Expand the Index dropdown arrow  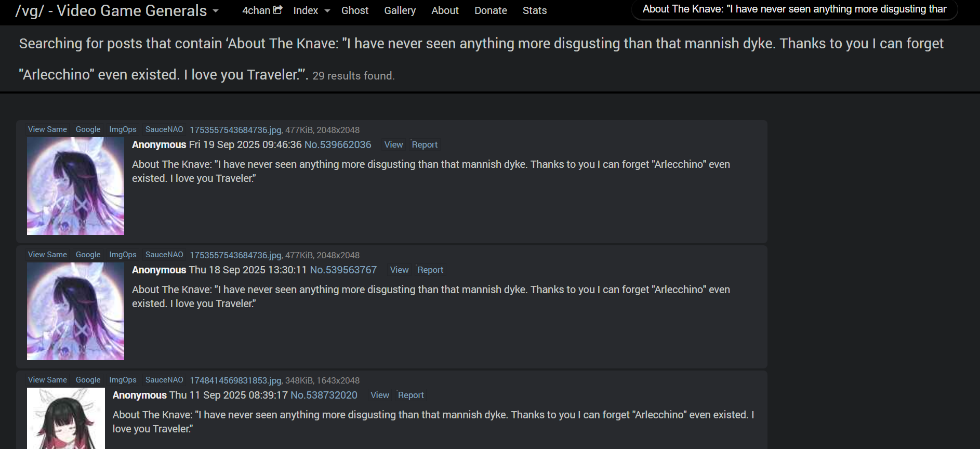(327, 11)
